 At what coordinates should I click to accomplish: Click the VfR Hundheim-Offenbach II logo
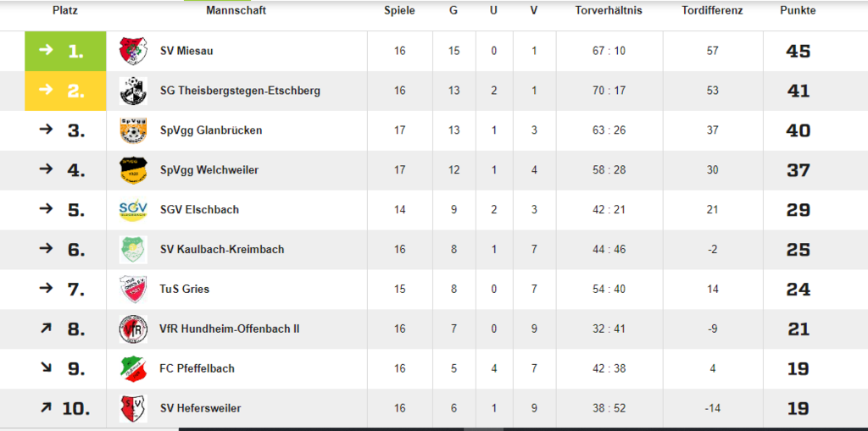pyautogui.click(x=133, y=329)
